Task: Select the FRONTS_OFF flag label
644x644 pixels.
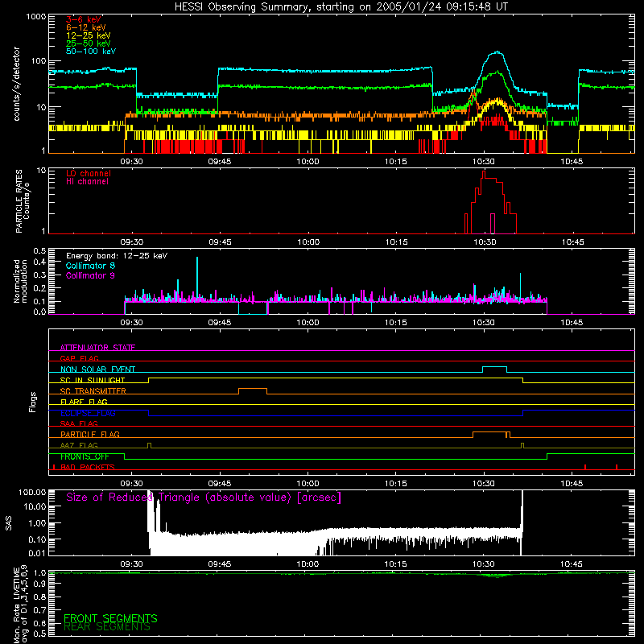Action: 85,456
